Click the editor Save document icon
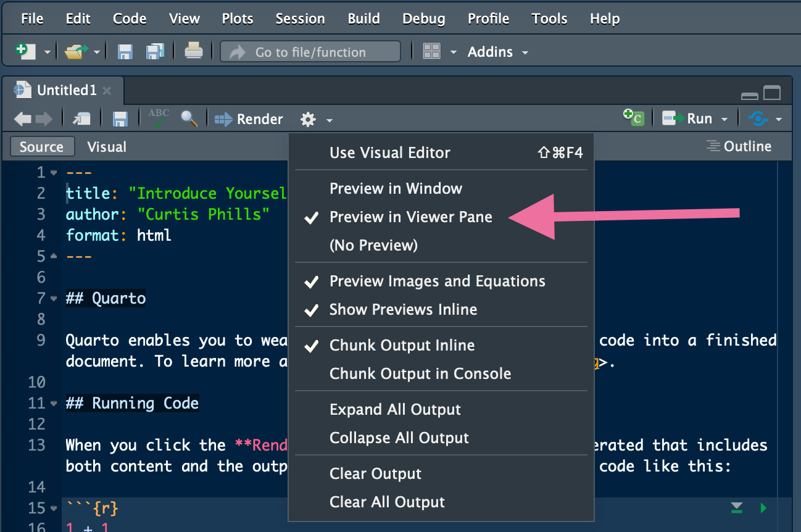 120,118
